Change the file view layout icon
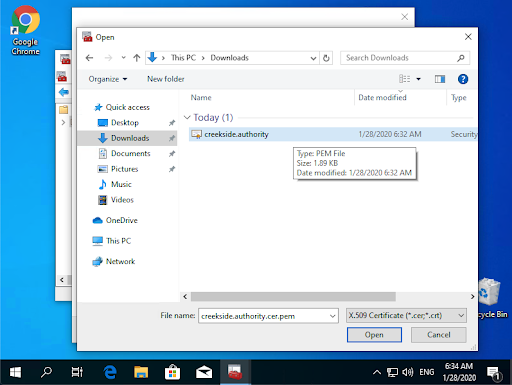 click(404, 79)
